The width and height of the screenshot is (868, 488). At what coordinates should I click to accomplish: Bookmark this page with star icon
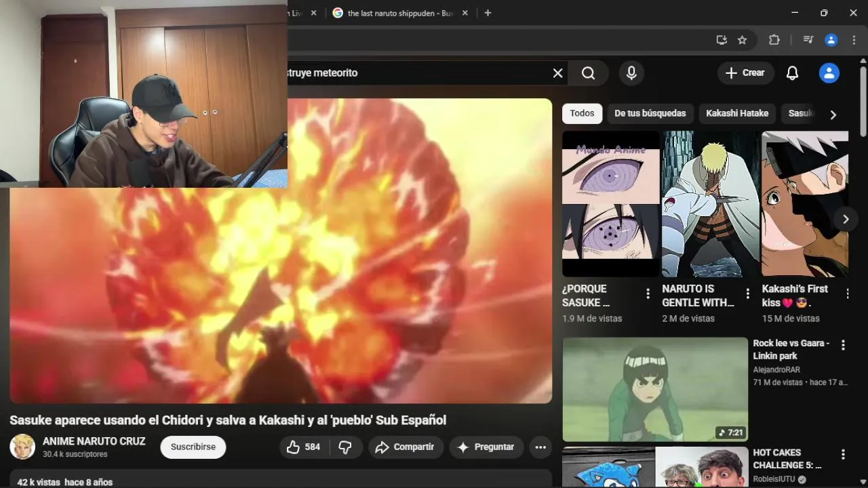point(742,40)
